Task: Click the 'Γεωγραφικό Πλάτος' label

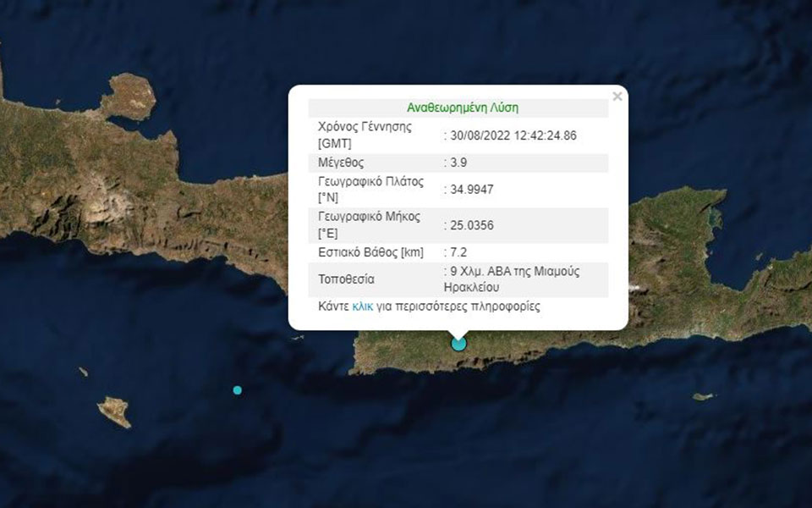Action: 370,182
